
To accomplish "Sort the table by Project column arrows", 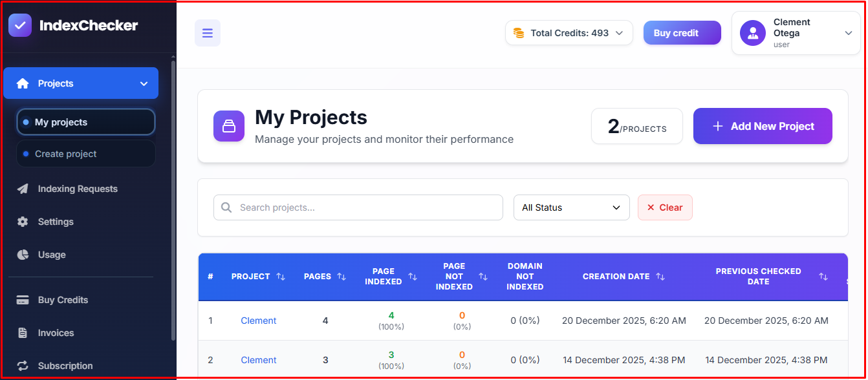I will click(281, 277).
